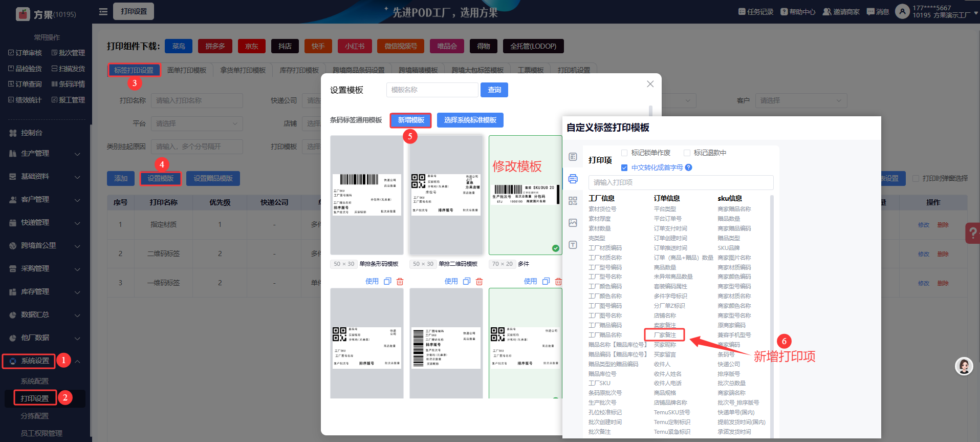Viewport: 980px width, 442px height.
Task: Use the 单排条形码模板 template
Action: point(372,281)
